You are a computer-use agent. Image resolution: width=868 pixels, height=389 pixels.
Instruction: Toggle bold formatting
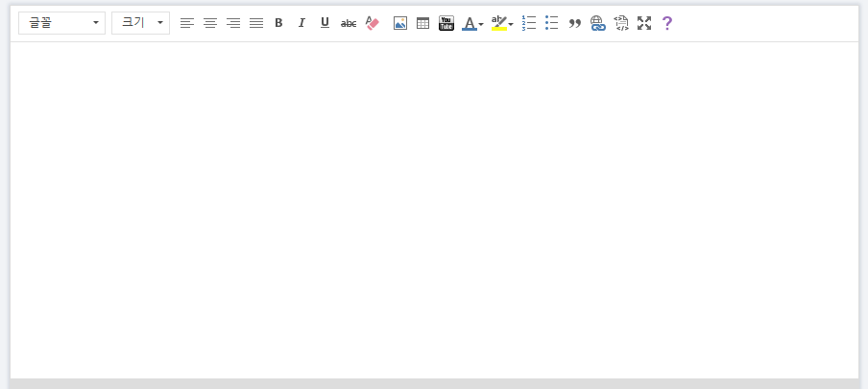(x=278, y=23)
